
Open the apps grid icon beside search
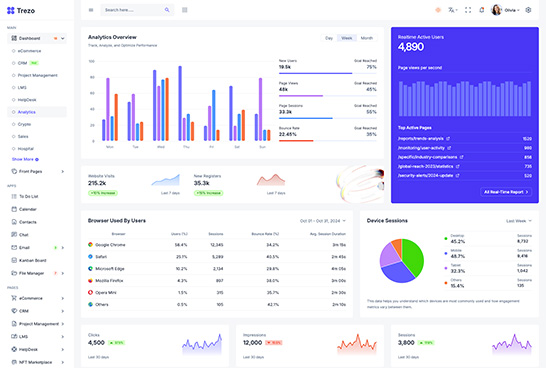(x=185, y=10)
